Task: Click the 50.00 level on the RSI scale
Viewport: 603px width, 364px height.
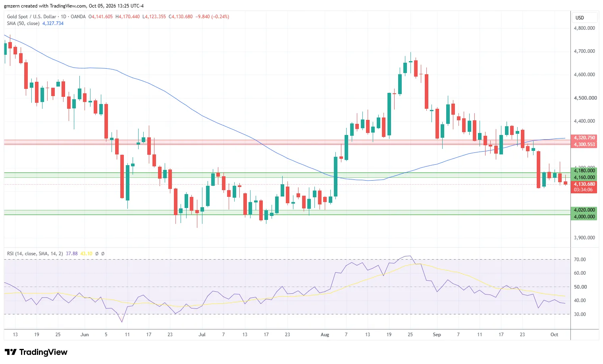Action: (580, 287)
